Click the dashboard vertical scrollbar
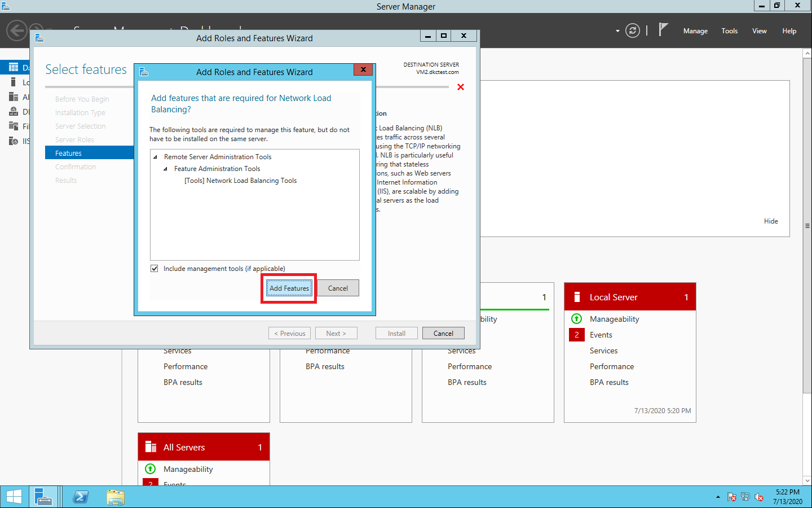Screen dimensions: 812x508 point(807,226)
